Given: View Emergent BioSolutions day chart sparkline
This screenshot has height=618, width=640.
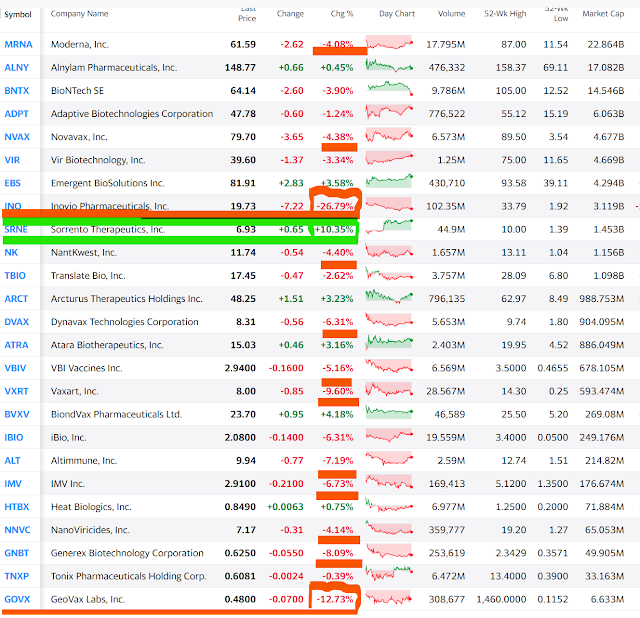Looking at the screenshot, I should (x=389, y=181).
